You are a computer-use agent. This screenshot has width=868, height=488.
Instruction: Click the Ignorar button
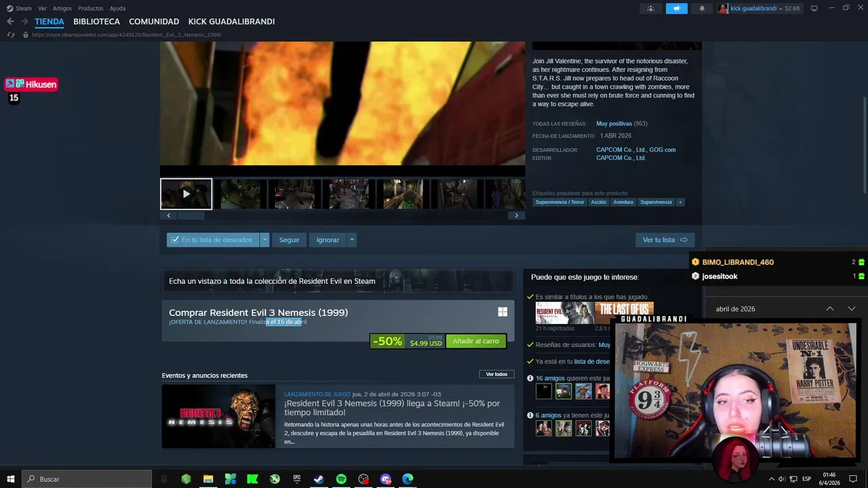click(x=328, y=240)
